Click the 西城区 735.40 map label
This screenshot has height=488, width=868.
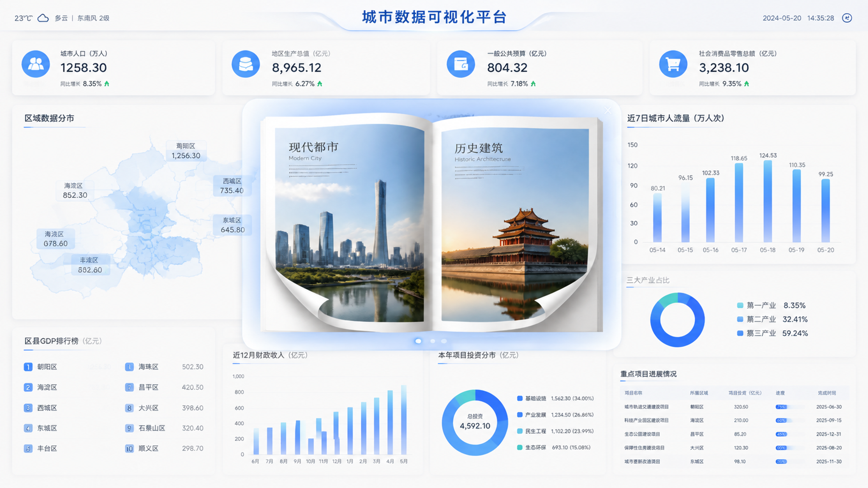point(232,186)
